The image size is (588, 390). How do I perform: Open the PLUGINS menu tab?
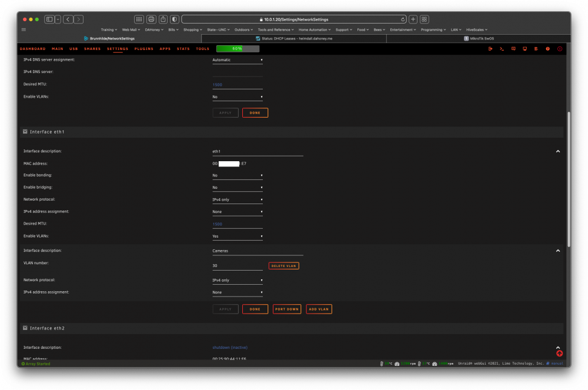[x=144, y=49]
